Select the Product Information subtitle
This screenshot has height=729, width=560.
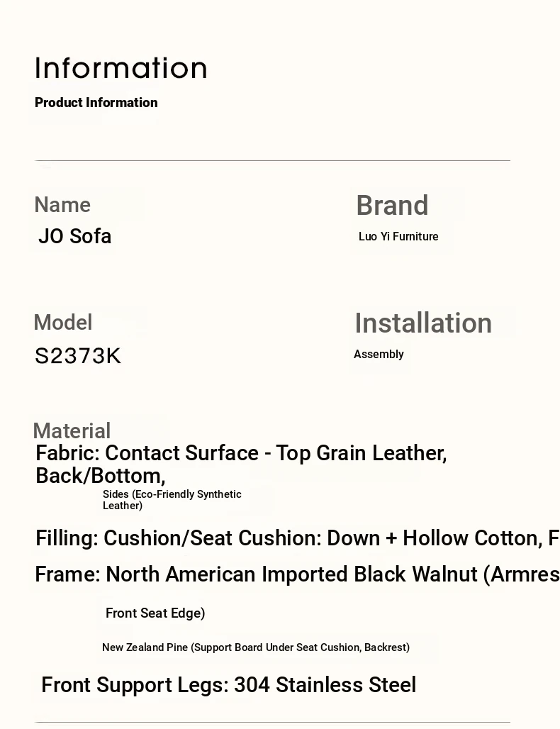pos(96,103)
